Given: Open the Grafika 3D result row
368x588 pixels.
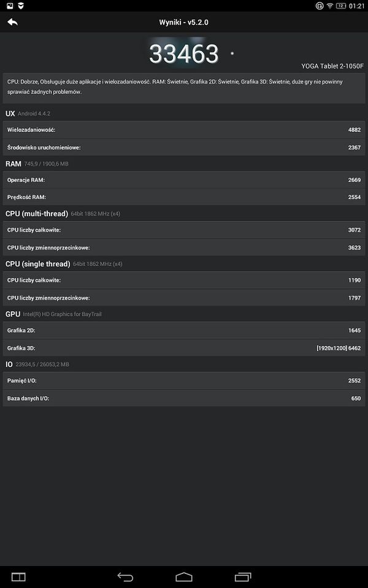Looking at the screenshot, I should tap(184, 348).
